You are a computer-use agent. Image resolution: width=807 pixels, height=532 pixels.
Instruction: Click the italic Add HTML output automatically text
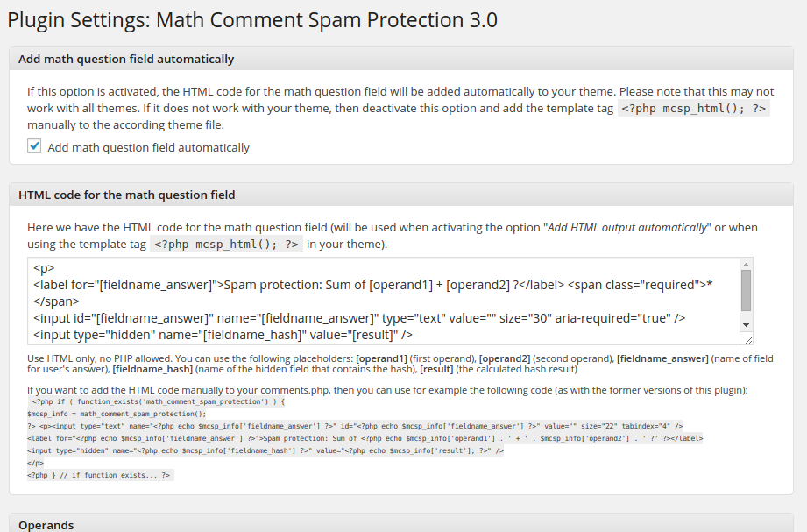pos(626,228)
